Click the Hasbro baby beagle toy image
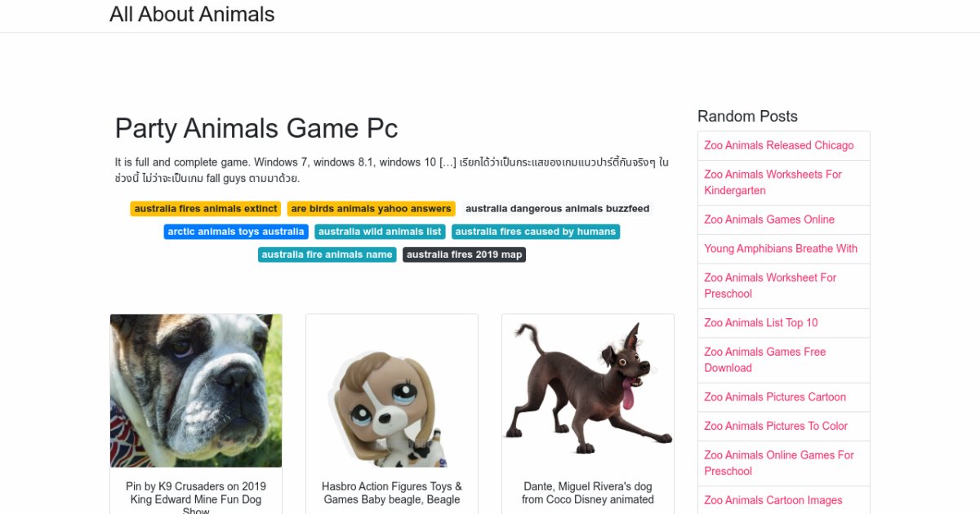Viewport: 980px width, 514px height. coord(392,391)
